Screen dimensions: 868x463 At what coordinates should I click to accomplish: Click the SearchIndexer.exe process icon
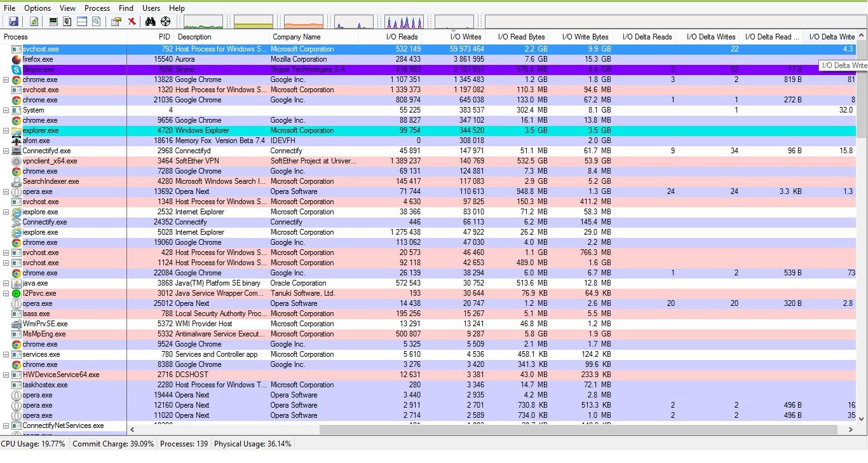(17, 181)
